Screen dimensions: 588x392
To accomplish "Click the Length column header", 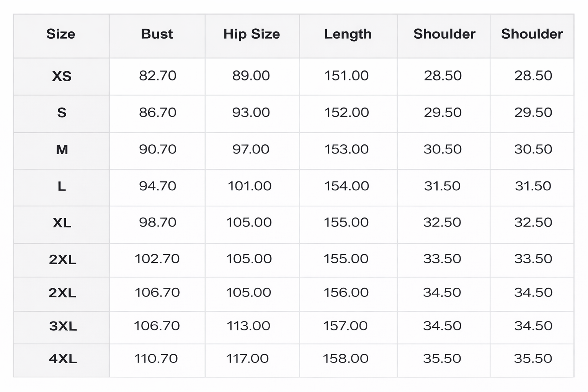I will 348,34.
